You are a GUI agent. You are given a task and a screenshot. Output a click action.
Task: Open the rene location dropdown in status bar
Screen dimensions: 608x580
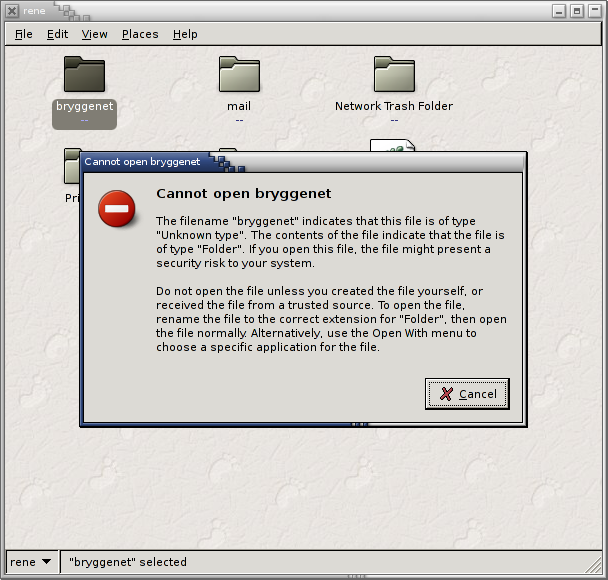tap(31, 562)
